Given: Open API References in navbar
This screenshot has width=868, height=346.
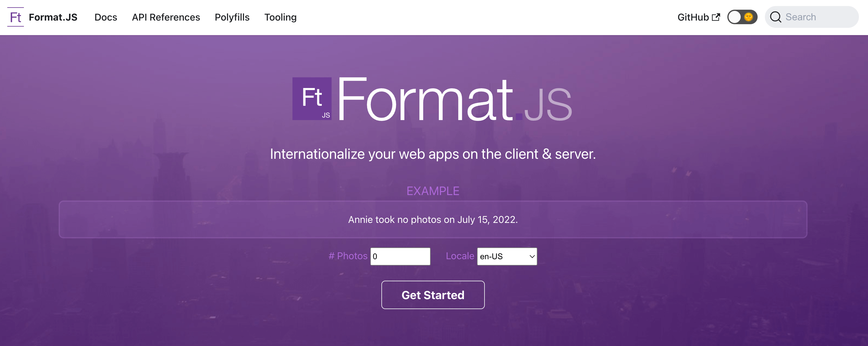Looking at the screenshot, I should [x=166, y=17].
